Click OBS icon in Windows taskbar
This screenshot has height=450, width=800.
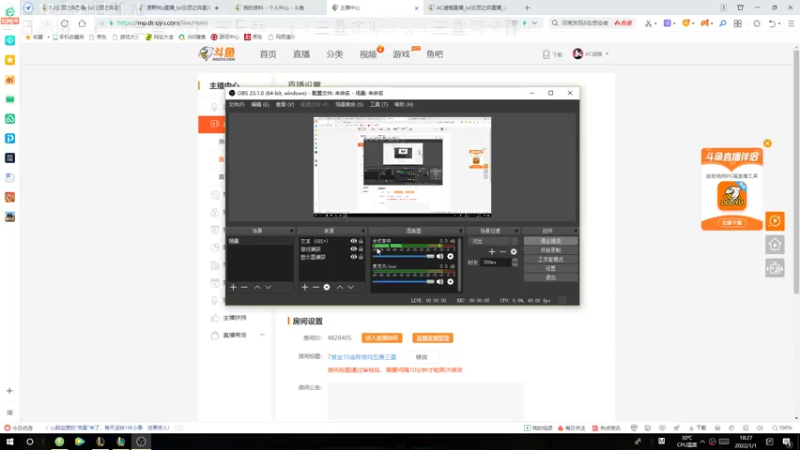[141, 442]
